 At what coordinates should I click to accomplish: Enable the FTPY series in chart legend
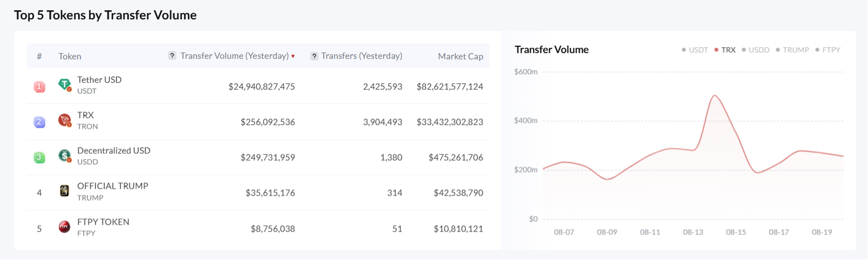pos(828,50)
